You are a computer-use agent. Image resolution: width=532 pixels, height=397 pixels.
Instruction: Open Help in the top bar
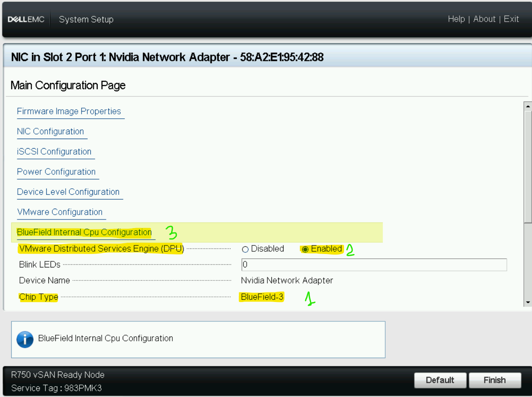[x=456, y=19]
